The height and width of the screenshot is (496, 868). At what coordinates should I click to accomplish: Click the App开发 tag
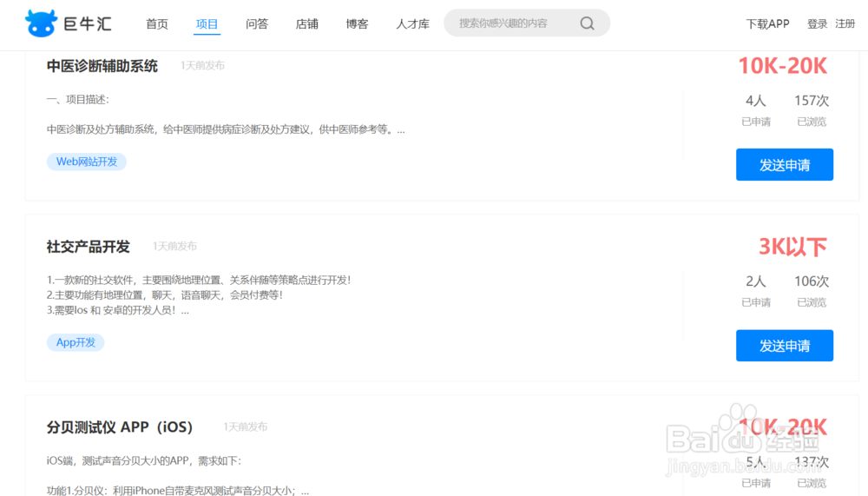click(x=76, y=342)
